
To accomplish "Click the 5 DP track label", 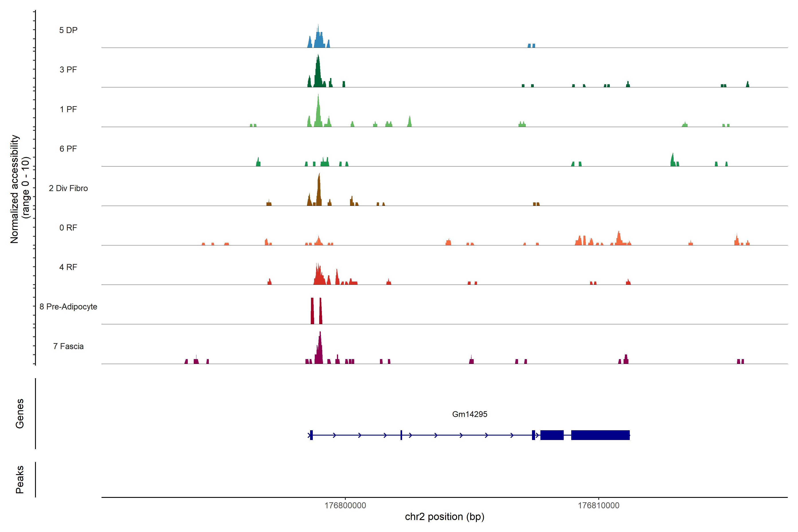I will pyautogui.click(x=68, y=30).
